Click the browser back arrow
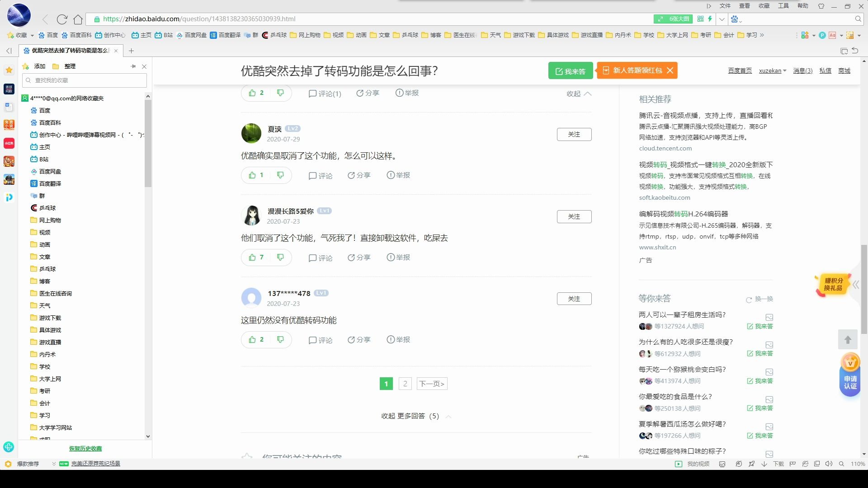Image resolution: width=868 pixels, height=488 pixels. pos(45,19)
